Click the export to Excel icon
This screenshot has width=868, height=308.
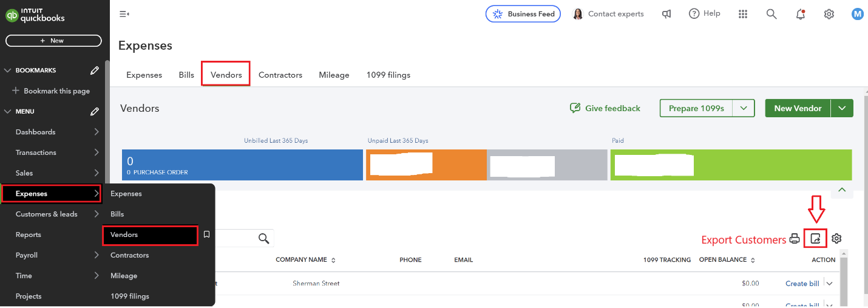point(816,239)
